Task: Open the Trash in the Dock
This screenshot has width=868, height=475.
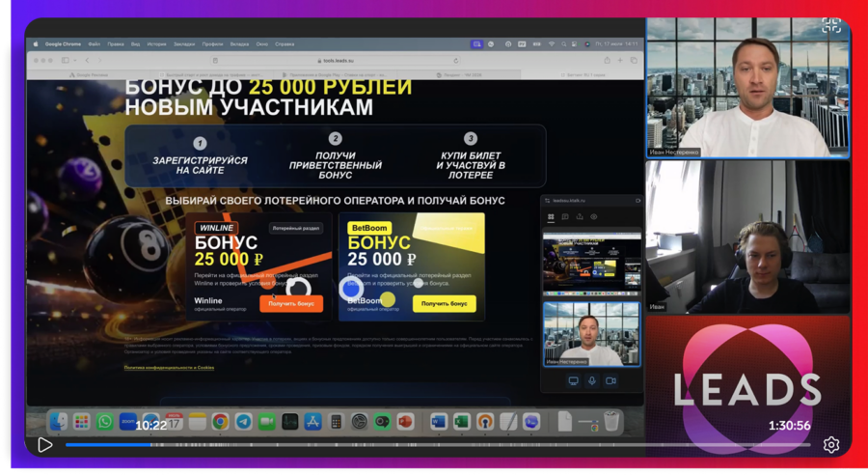Action: click(x=611, y=421)
